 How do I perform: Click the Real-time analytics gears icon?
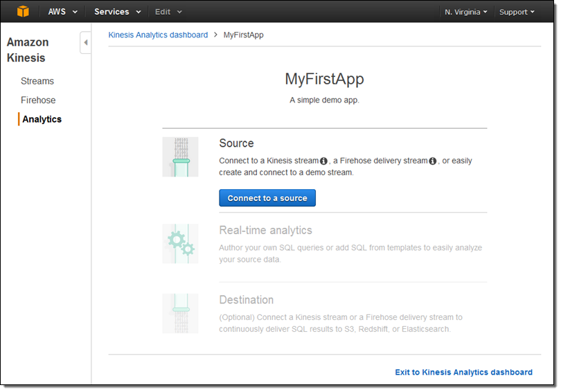tap(180, 243)
